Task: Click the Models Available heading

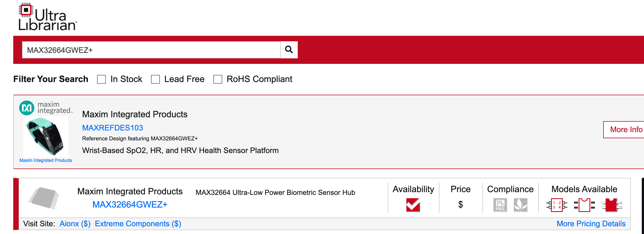Action: pyautogui.click(x=584, y=189)
